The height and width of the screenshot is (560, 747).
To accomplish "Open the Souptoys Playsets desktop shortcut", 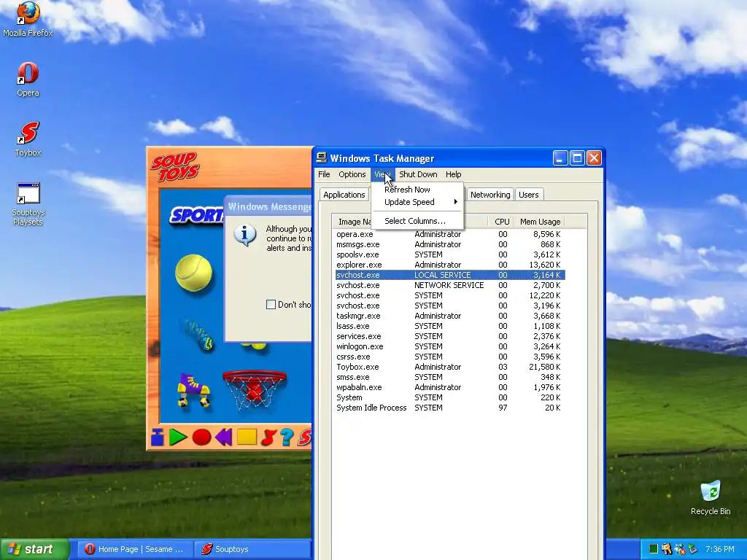I will coord(28,204).
